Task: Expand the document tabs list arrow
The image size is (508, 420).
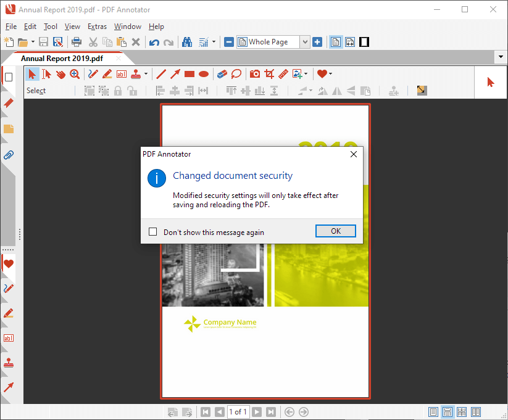Action: pos(501,57)
